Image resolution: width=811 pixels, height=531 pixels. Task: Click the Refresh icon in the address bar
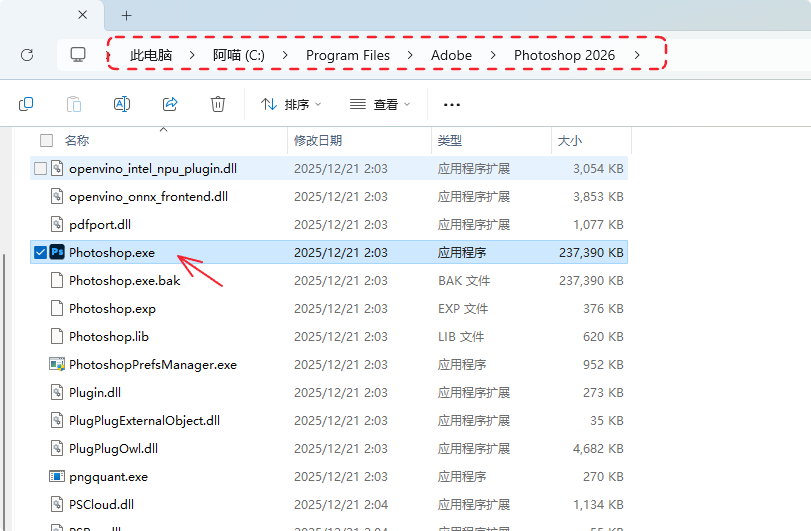[x=27, y=55]
